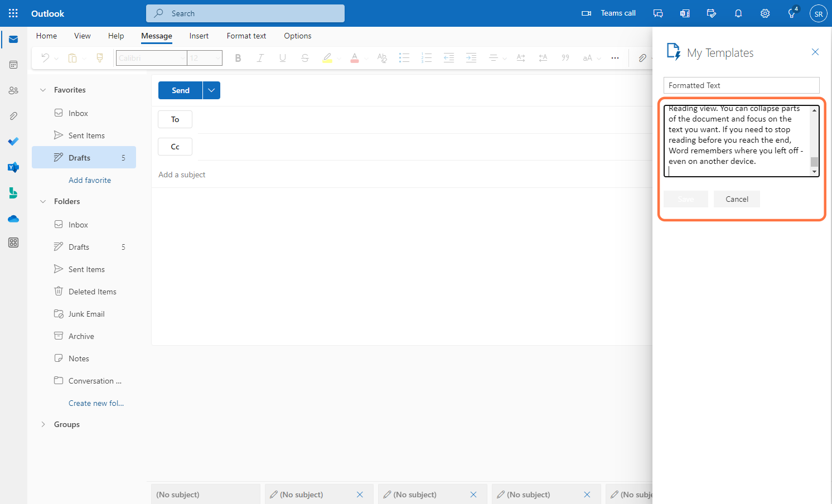
Task: Decrease the paragraph indent
Action: pos(449,58)
